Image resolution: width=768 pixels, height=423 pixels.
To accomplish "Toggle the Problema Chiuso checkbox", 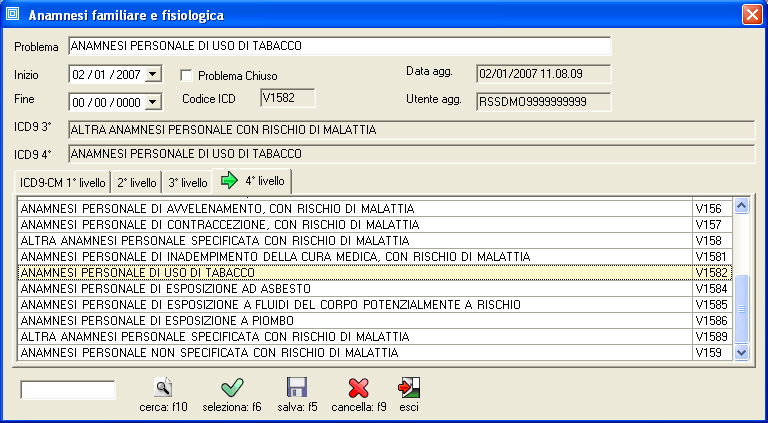I will click(x=186, y=75).
